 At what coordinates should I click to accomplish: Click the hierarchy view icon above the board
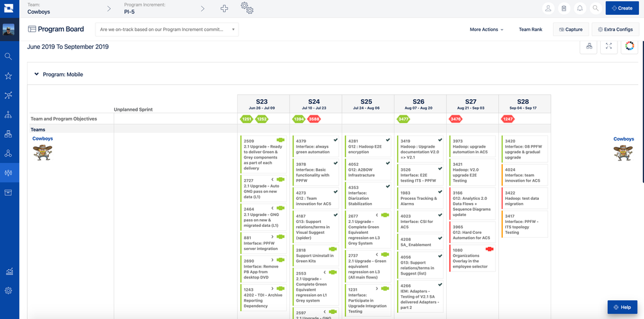589,46
